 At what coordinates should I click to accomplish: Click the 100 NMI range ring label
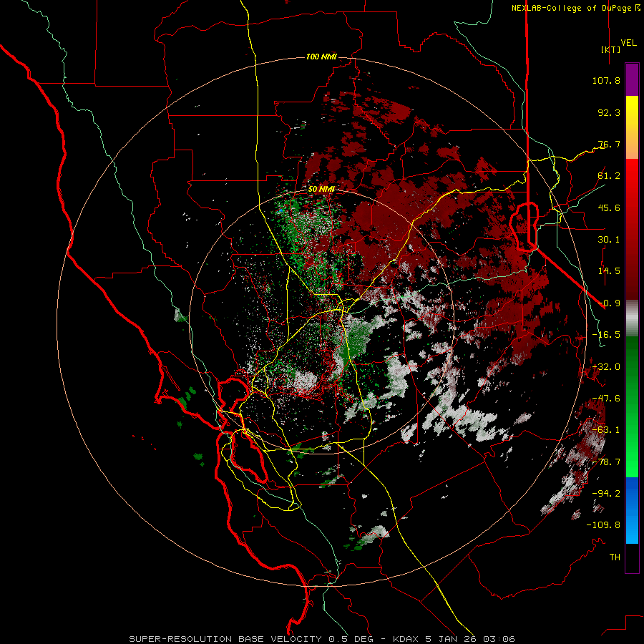click(x=321, y=57)
